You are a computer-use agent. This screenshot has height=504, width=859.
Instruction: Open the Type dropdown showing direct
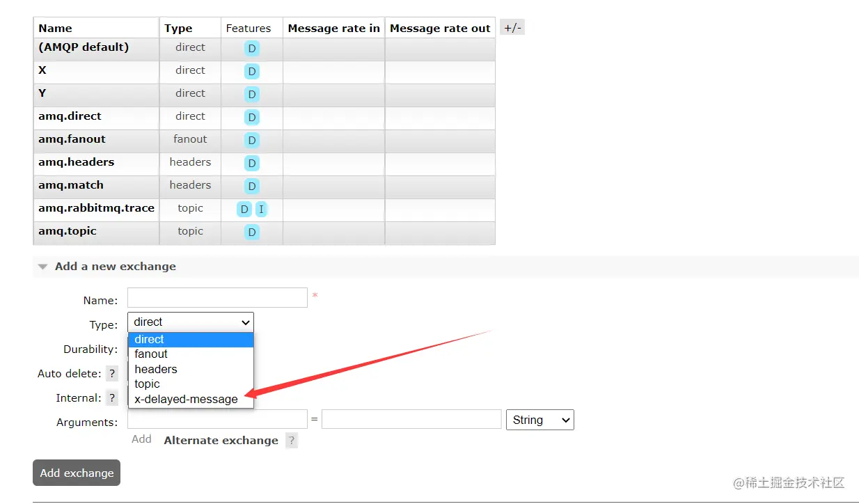coord(191,322)
